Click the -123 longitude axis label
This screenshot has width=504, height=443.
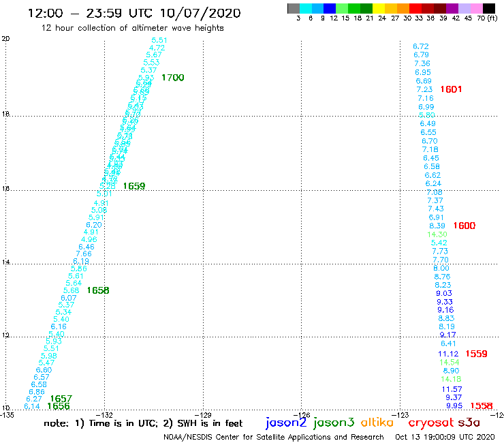[x=400, y=415]
